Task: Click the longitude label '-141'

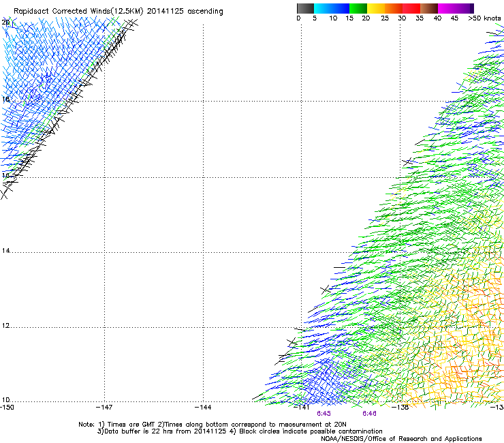Action: click(302, 408)
